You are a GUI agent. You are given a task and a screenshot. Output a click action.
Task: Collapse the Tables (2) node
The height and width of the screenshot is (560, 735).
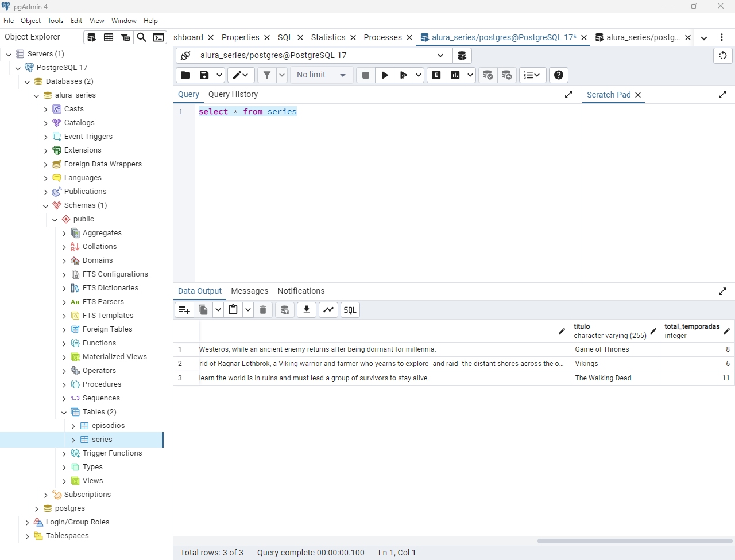click(x=64, y=413)
